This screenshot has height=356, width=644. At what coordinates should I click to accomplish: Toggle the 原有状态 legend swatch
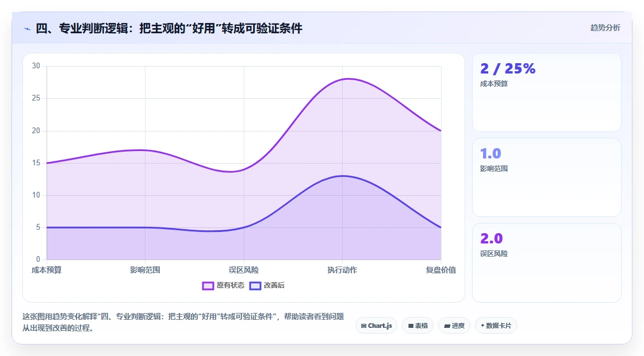pos(208,286)
